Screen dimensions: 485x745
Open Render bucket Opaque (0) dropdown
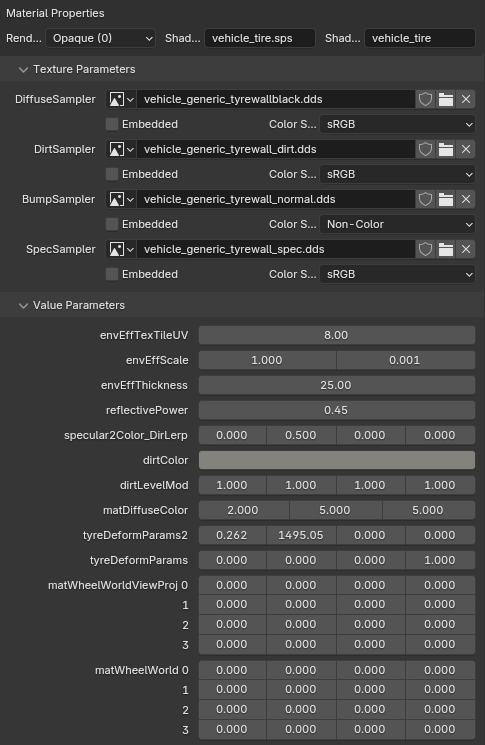[101, 38]
